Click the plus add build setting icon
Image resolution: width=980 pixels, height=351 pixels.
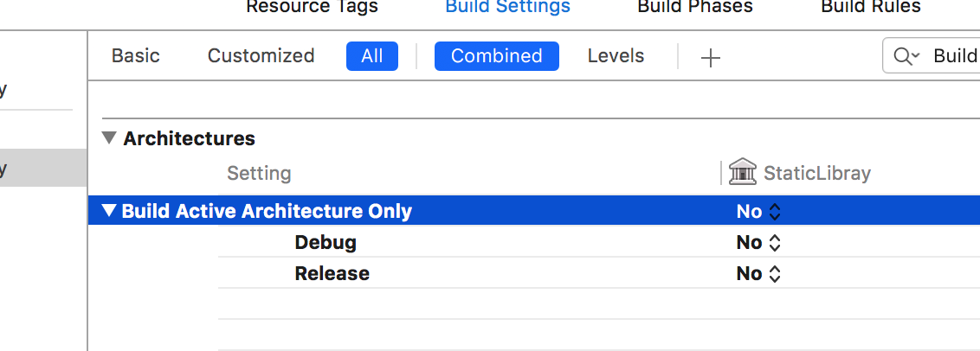click(710, 58)
